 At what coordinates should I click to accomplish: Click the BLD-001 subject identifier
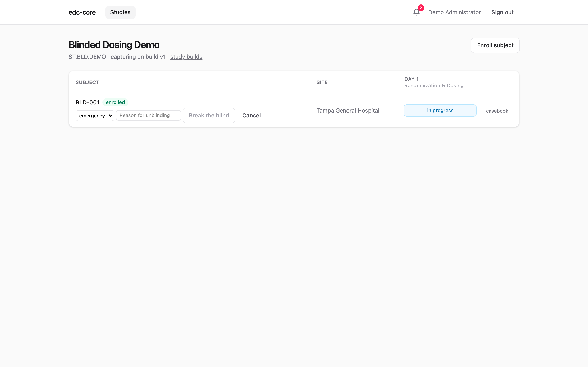click(87, 102)
